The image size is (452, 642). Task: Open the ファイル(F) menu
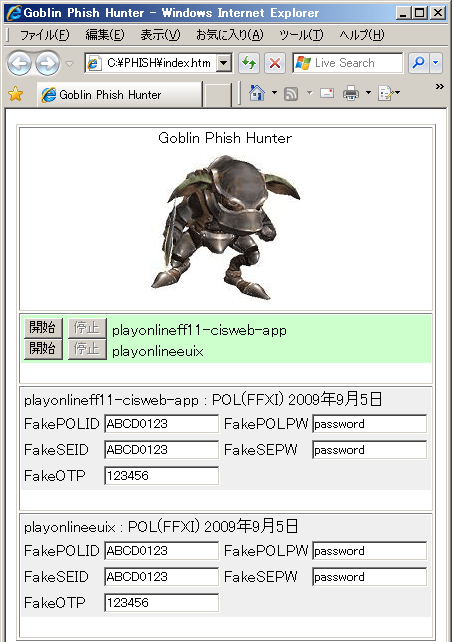tap(45, 35)
